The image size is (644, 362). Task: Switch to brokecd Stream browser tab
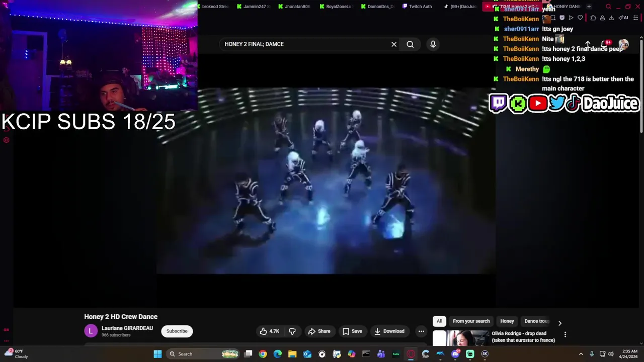(214, 7)
